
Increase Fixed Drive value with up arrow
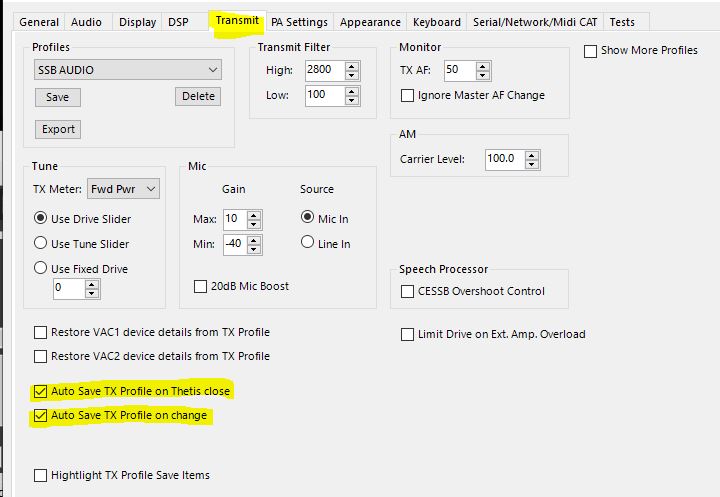pos(92,284)
